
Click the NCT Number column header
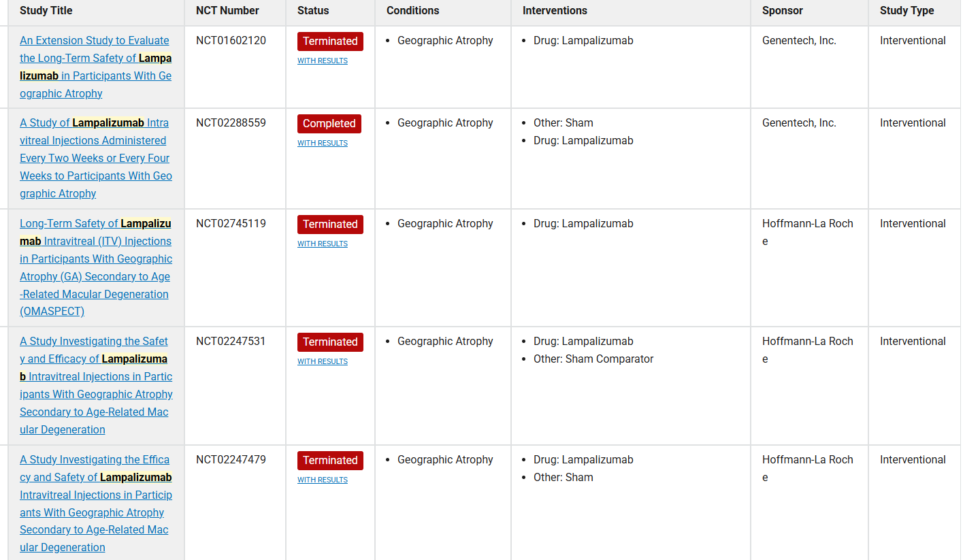point(227,11)
